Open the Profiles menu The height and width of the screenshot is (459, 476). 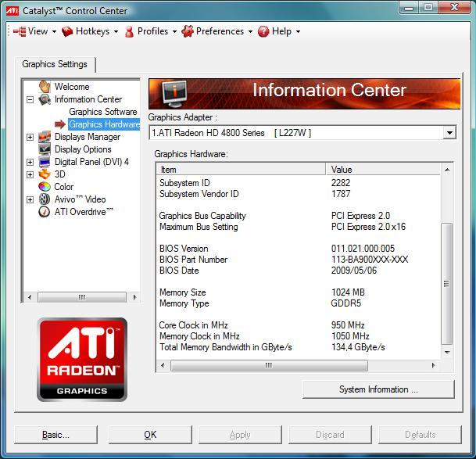[151, 31]
